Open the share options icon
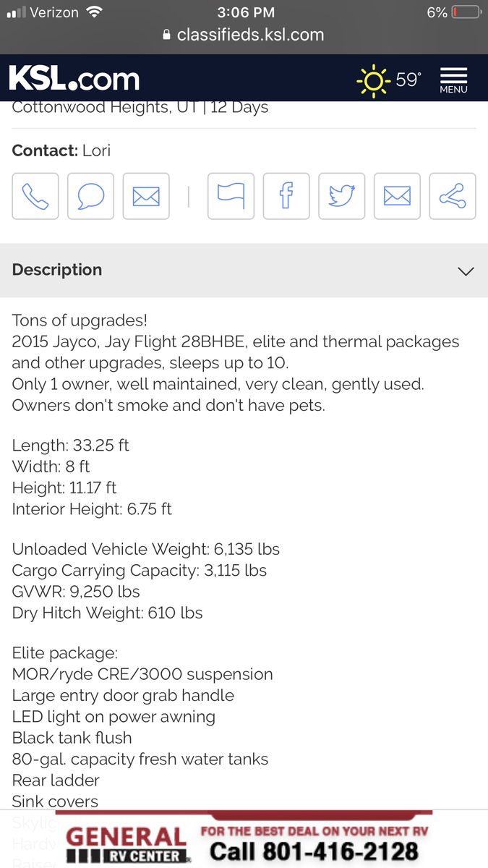The height and width of the screenshot is (868, 488). [453, 196]
